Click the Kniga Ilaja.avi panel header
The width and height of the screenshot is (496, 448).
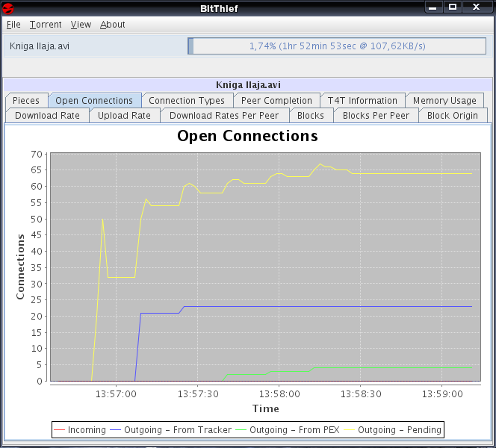click(x=248, y=84)
